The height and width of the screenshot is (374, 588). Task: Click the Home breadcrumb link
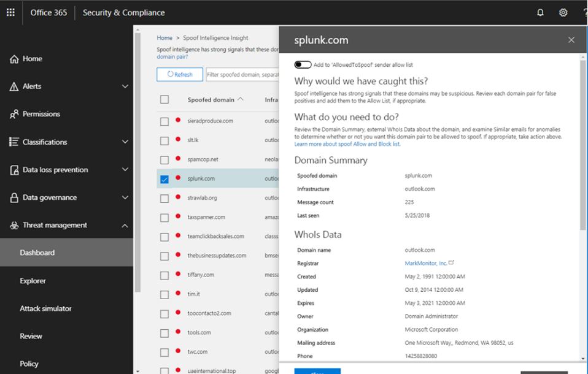click(164, 38)
